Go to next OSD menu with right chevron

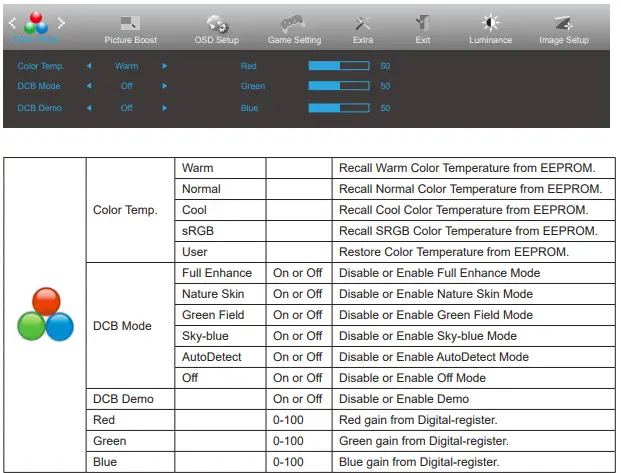click(61, 23)
